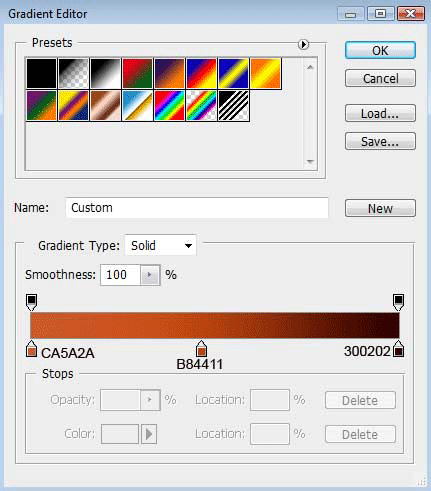Select the right opacity stop
The height and width of the screenshot is (491, 431).
[x=398, y=302]
